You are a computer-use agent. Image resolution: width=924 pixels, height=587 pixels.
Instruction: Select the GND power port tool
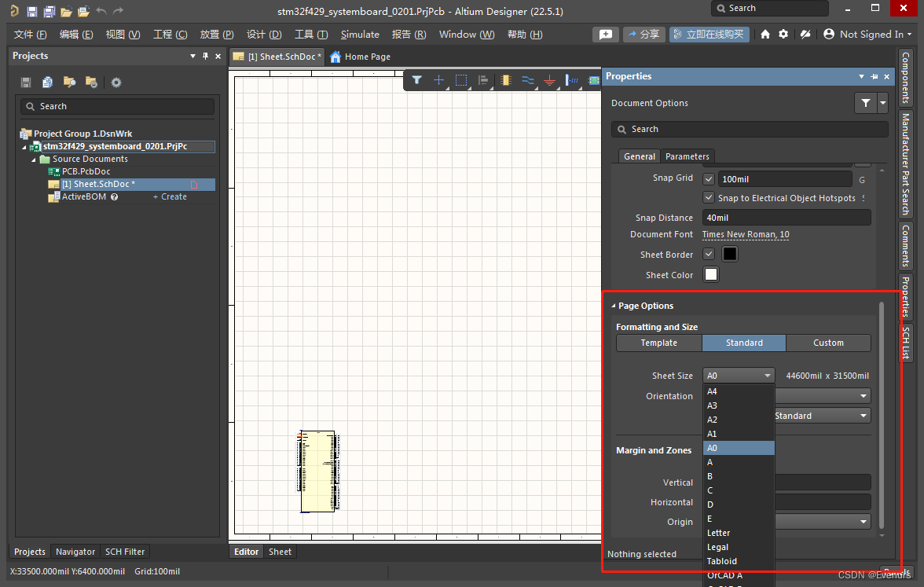pyautogui.click(x=549, y=81)
